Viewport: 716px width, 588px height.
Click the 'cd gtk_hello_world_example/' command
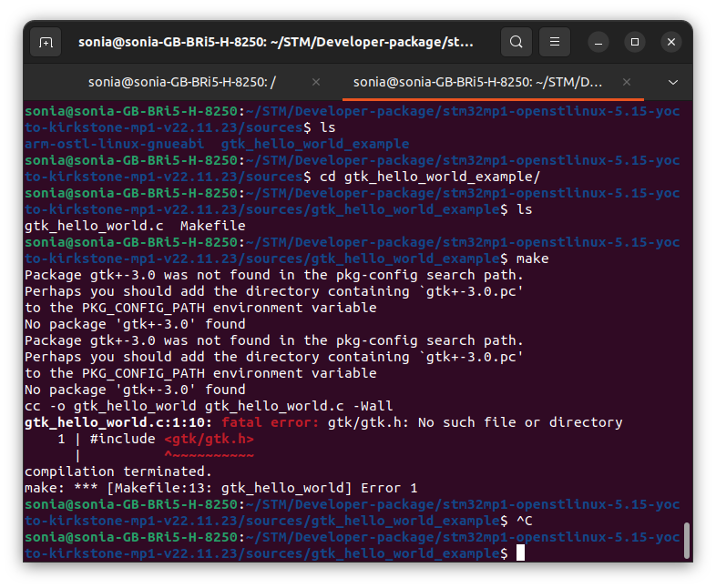point(430,177)
